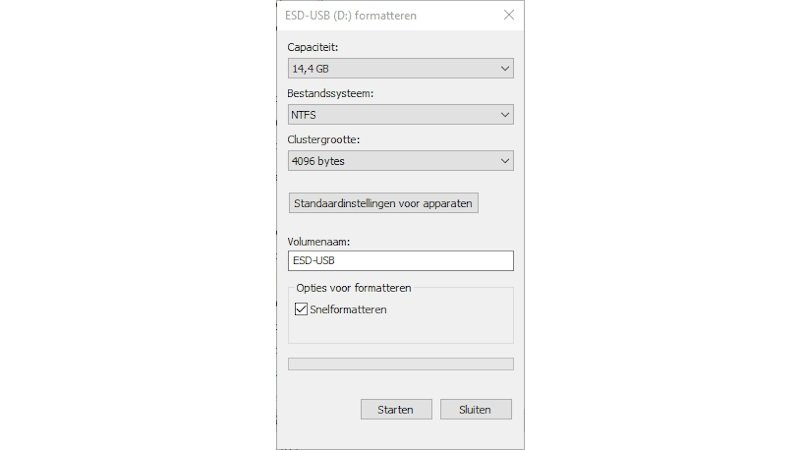Viewport: 800px width, 450px height.
Task: Open the Bestandssysteem NTFS combo box
Action: coord(401,115)
